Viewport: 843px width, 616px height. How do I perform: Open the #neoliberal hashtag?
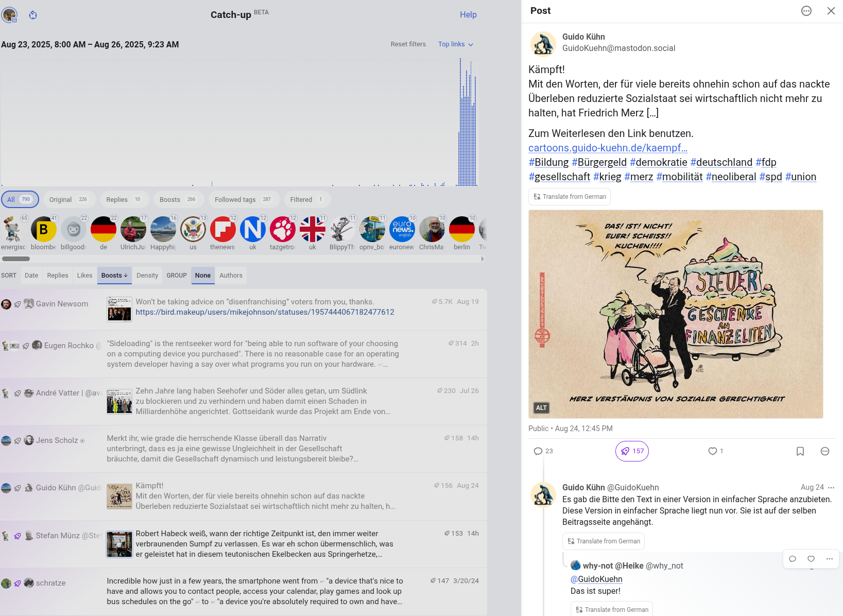[731, 177]
